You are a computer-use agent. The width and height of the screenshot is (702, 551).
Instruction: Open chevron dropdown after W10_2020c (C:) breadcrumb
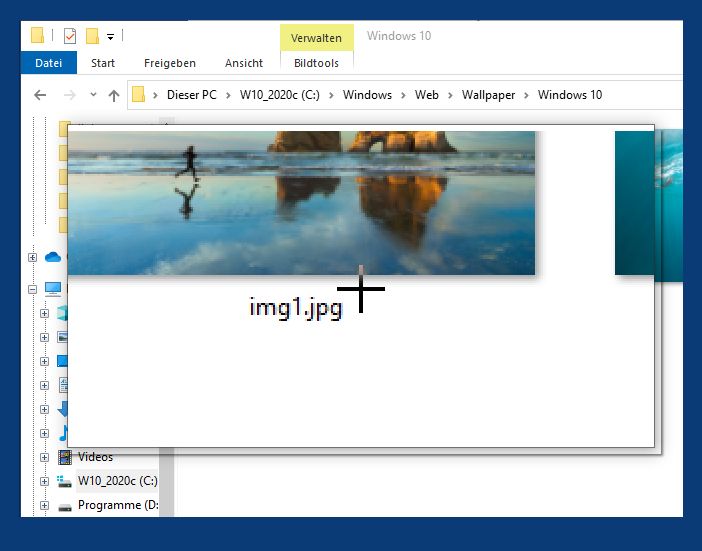[x=331, y=95]
